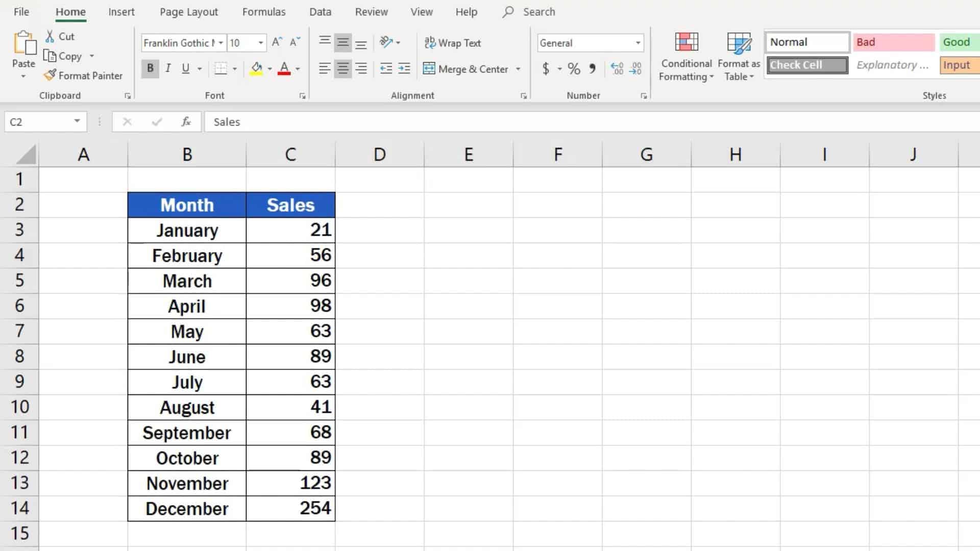Select the Increase Decimal icon
Viewport: 980px width, 551px height.
coord(617,69)
